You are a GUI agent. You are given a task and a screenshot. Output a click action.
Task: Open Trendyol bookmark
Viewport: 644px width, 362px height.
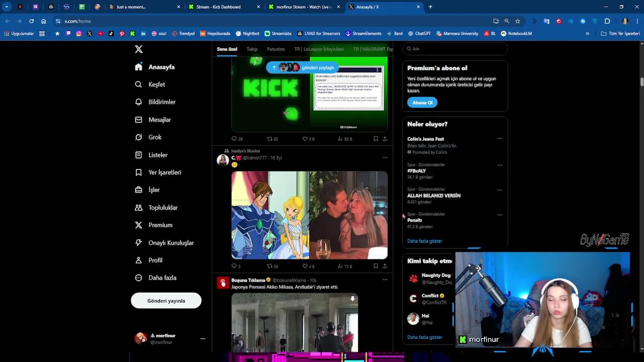click(x=183, y=34)
